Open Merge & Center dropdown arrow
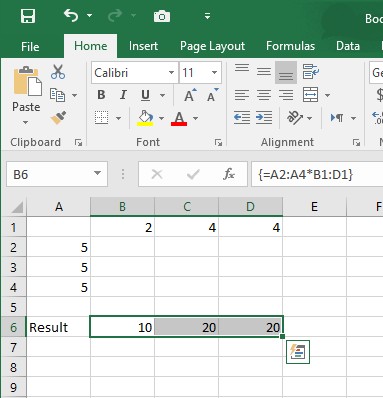 (327, 95)
